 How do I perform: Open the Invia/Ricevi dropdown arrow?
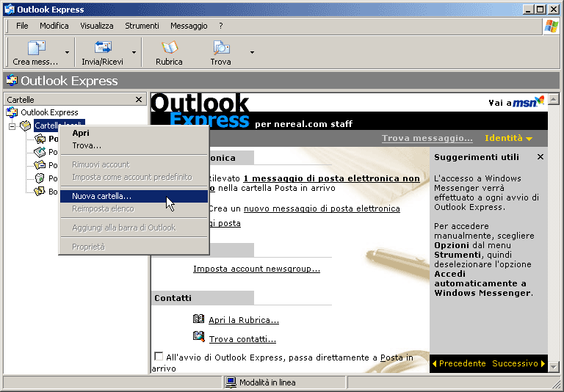pos(134,53)
